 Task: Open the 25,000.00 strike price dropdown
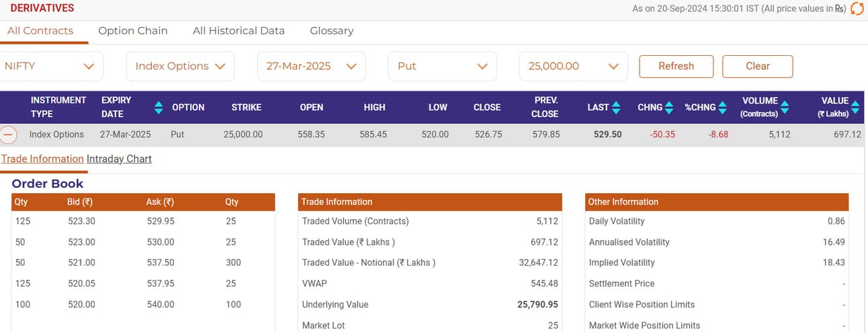[573, 66]
